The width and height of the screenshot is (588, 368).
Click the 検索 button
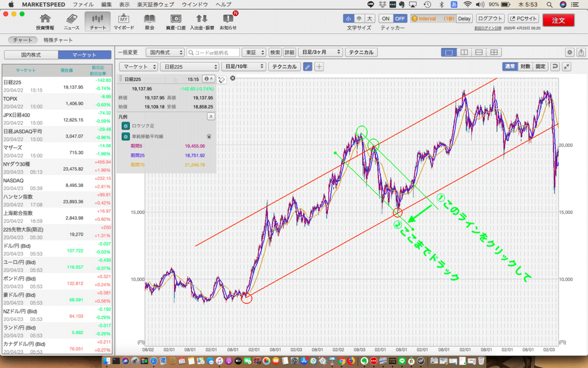275,52
